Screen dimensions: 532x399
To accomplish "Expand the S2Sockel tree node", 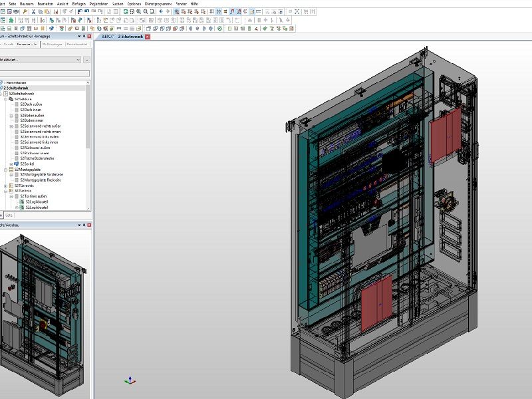I will pos(11,164).
